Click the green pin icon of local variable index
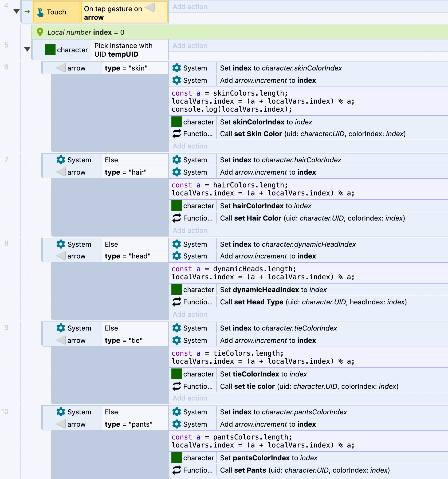 click(40, 32)
